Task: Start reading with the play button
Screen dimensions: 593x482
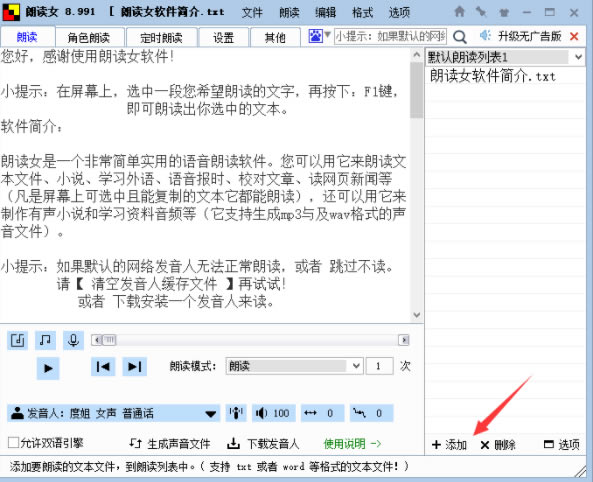Action: (x=48, y=368)
